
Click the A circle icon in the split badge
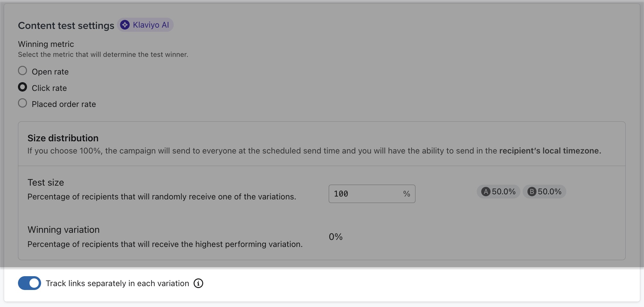[x=486, y=192]
